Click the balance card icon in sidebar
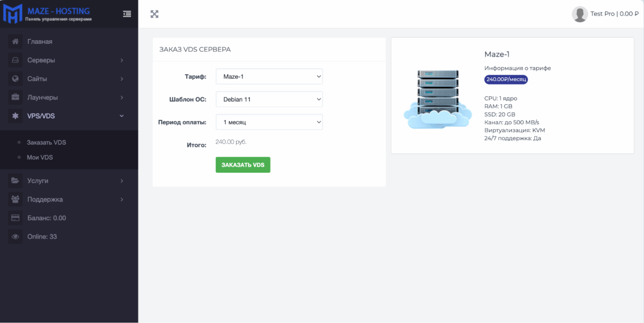Viewport: 644px width, 323px height. [15, 218]
